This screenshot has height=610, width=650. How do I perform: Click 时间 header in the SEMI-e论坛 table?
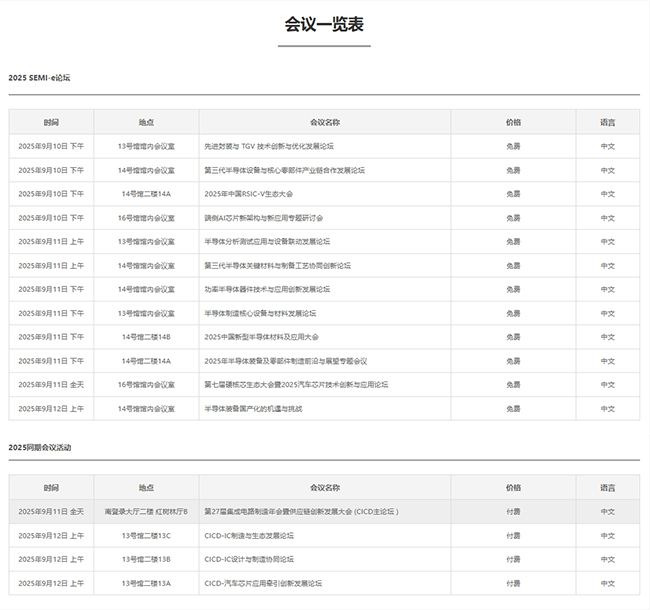(x=51, y=122)
